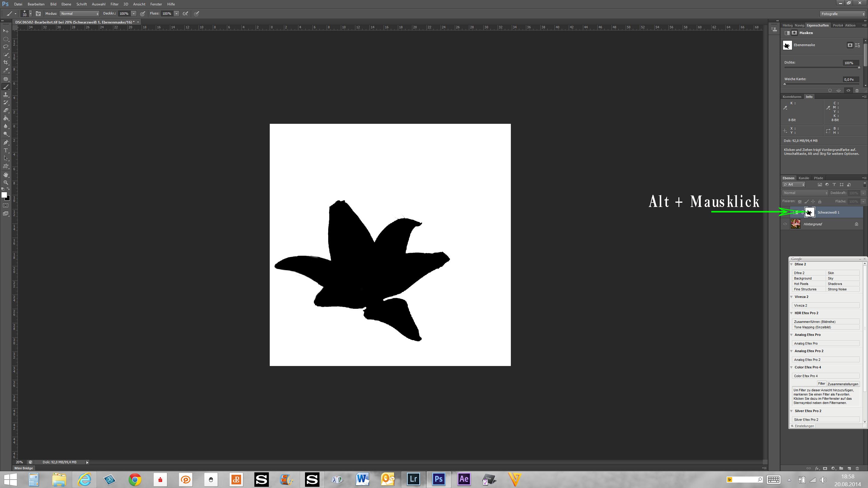Click the text layer filter icon
Image resolution: width=868 pixels, height=488 pixels.
point(834,185)
